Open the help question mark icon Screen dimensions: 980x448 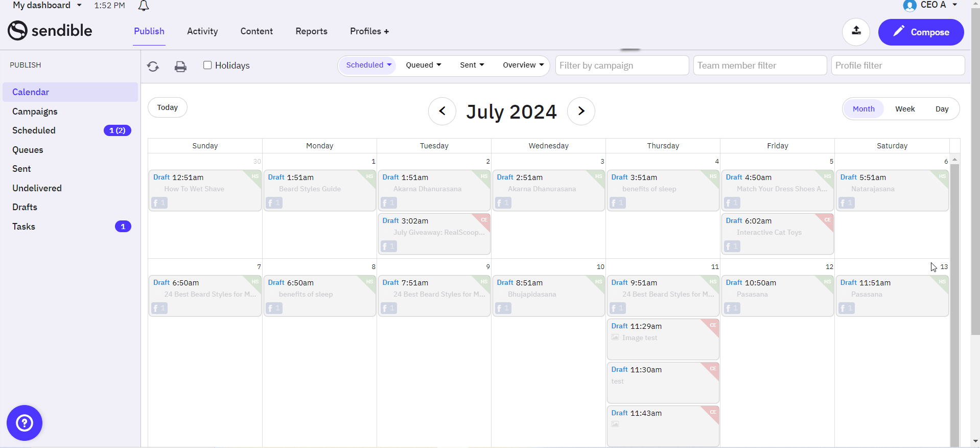[x=25, y=423]
